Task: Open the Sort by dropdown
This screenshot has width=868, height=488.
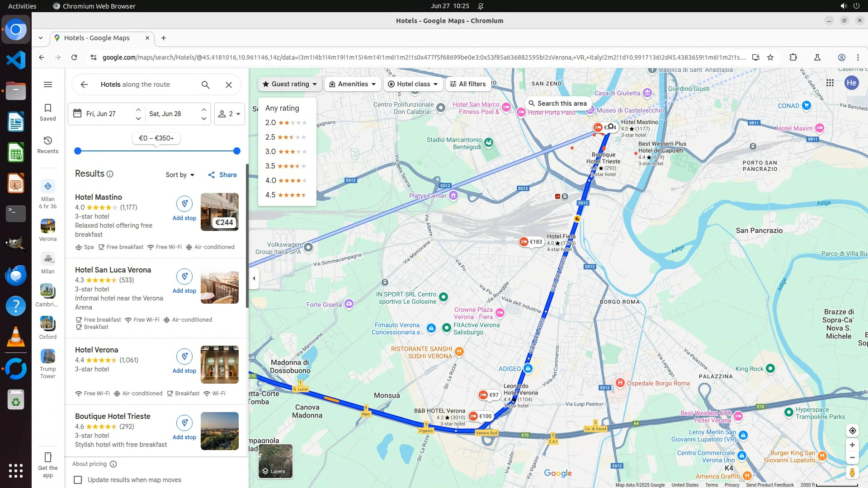Action: coord(180,175)
